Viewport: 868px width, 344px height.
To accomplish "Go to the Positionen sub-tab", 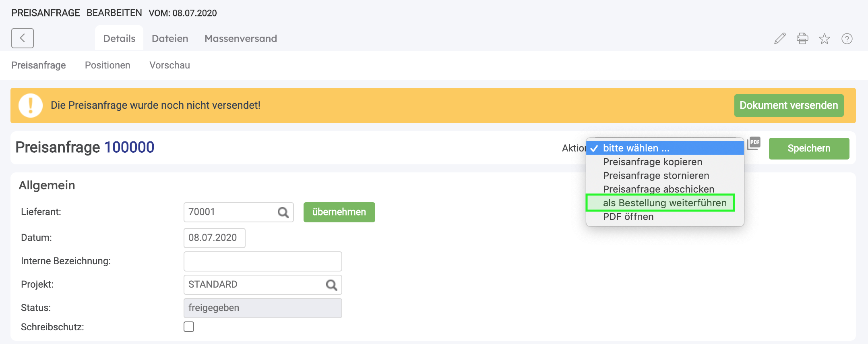I will [x=107, y=65].
